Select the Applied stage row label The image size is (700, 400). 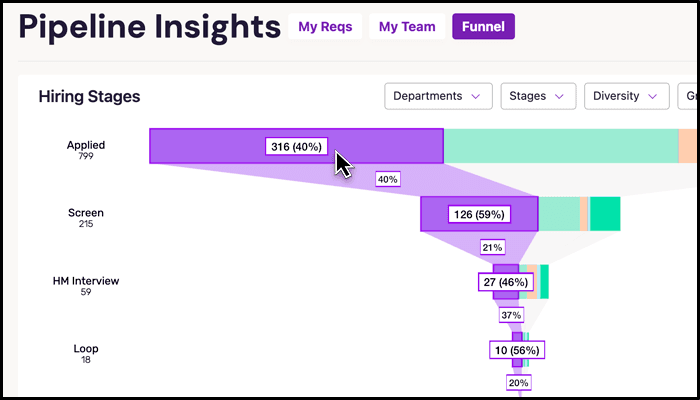[86, 149]
